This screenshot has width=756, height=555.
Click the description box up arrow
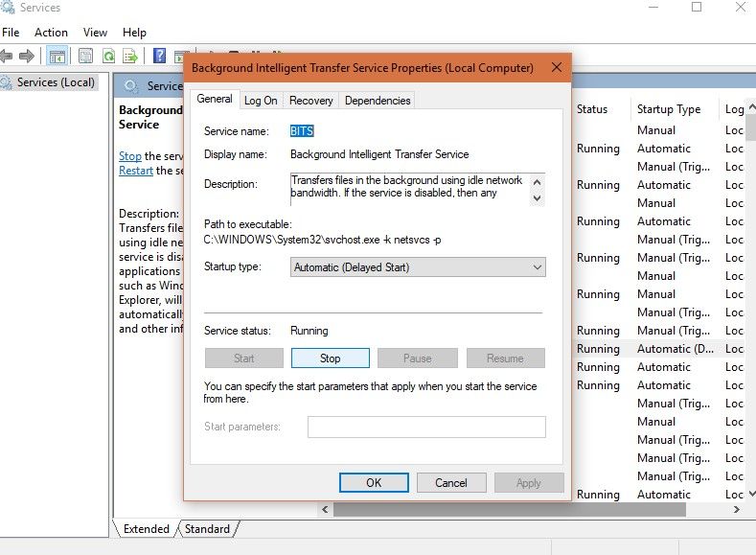coord(537,182)
